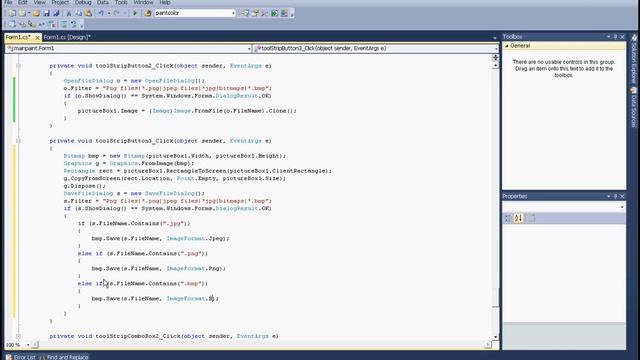
Task: Save Form1.cs using the Save icon
Action: [46, 13]
